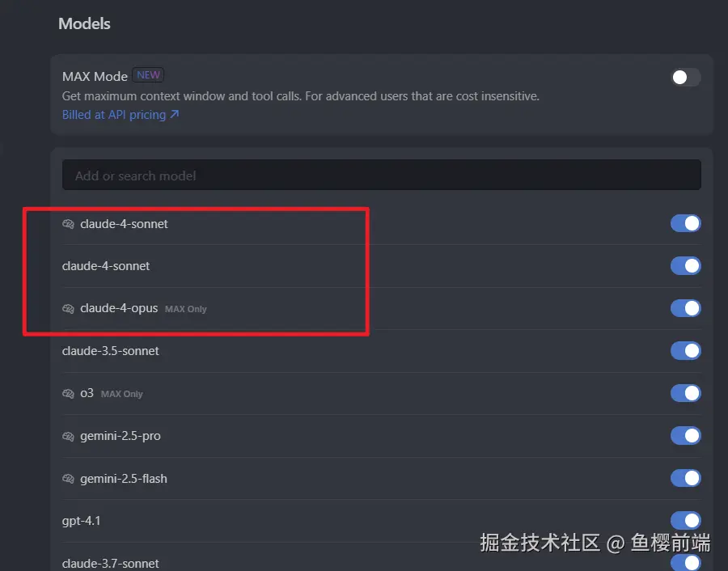Disable the thinking claude-4-sonnet toggle

(x=686, y=224)
